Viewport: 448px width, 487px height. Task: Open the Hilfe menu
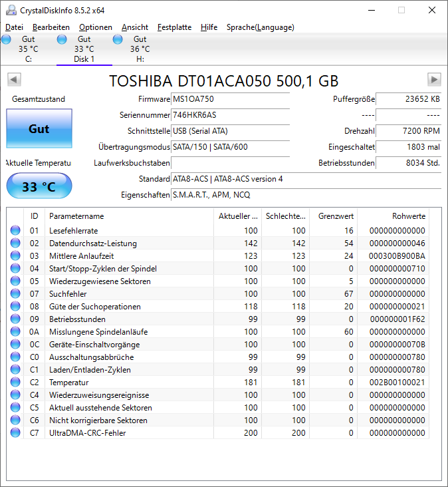point(209,27)
